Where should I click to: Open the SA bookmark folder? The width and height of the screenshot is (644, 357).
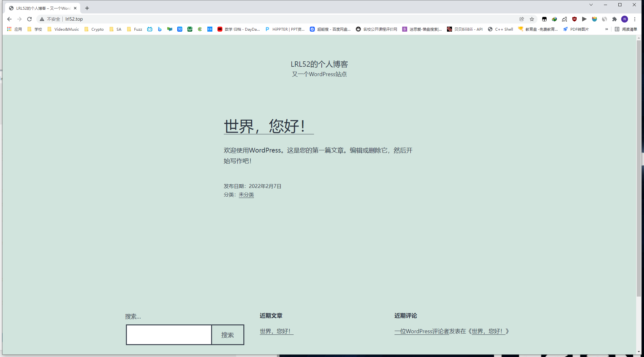click(115, 29)
